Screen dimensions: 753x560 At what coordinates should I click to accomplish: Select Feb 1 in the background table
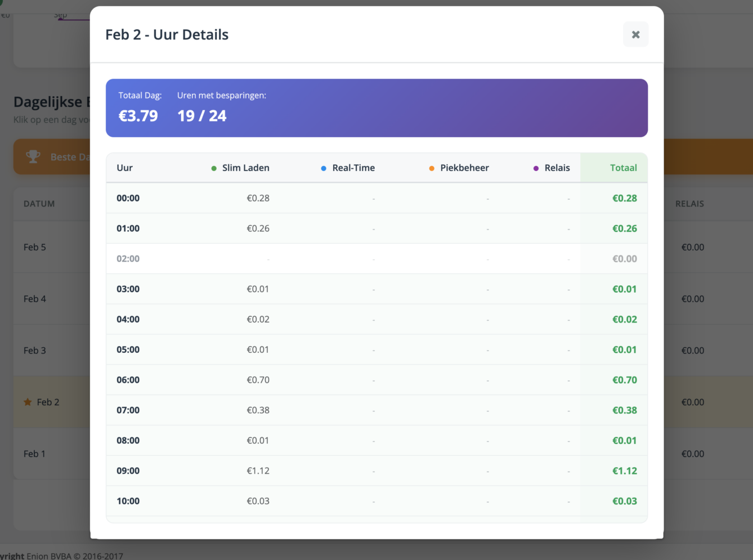[x=34, y=454]
